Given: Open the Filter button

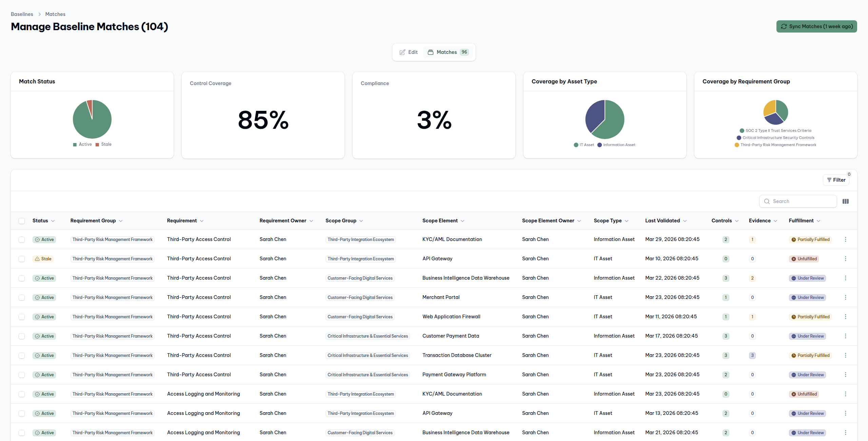Looking at the screenshot, I should pyautogui.click(x=836, y=180).
